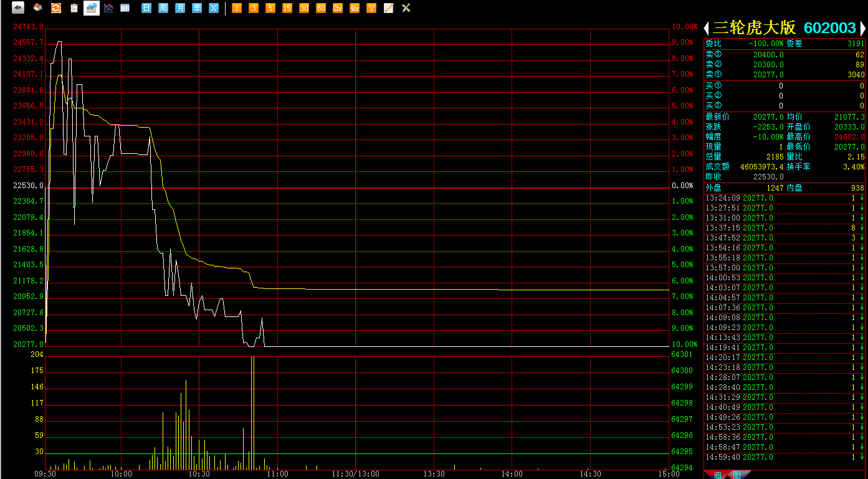Screen dimensions: 868x479
Task: Select the intraday time-share chart icon
Action: click(92, 8)
